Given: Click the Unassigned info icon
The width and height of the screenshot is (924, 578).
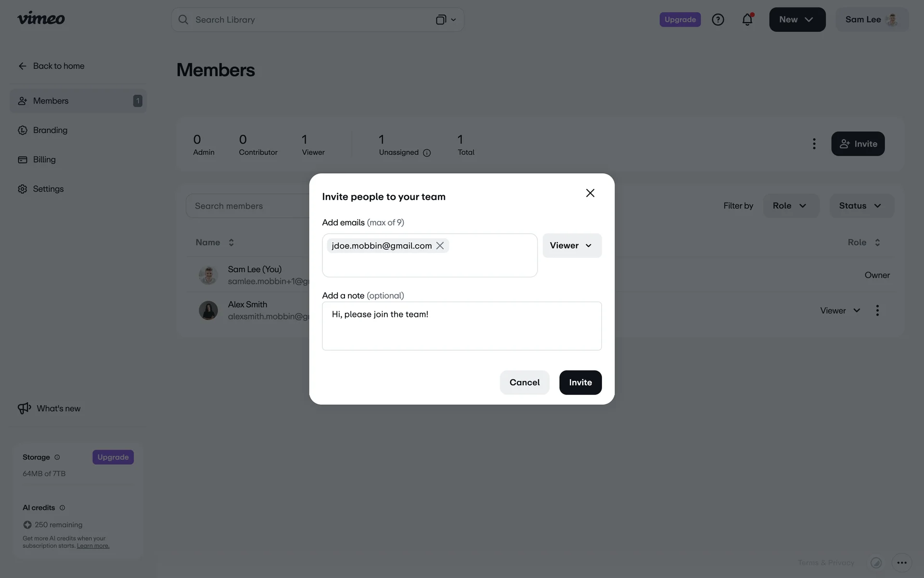Looking at the screenshot, I should 427,153.
